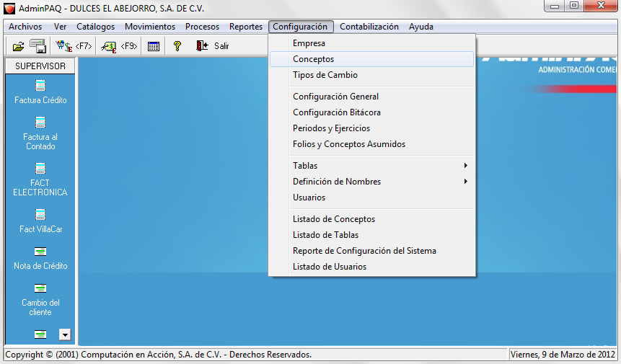Select the Nota de Crédito sidebar shortcut

40,257
